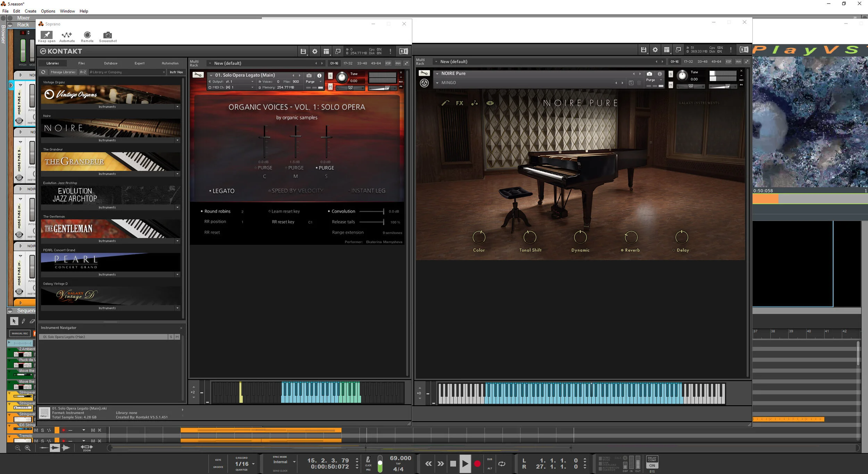Click the metronome Click icon in transport
The image size is (868, 474).
(x=368, y=460)
